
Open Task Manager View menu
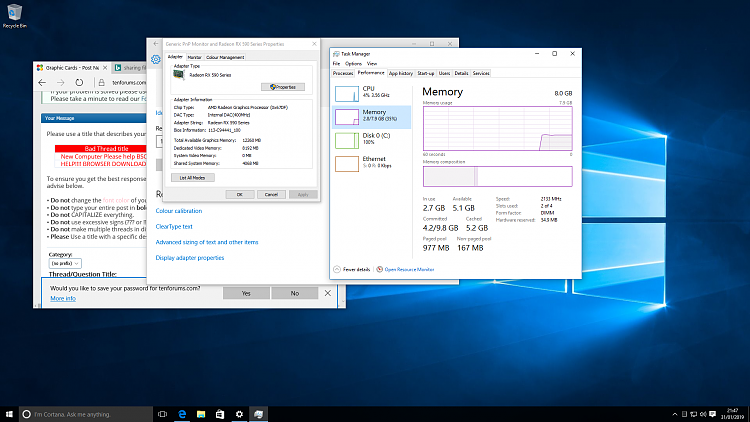pos(372,64)
